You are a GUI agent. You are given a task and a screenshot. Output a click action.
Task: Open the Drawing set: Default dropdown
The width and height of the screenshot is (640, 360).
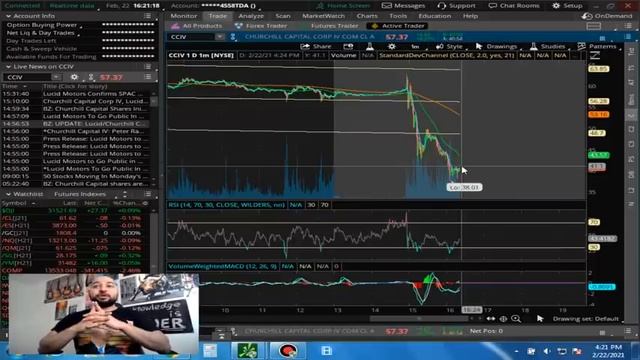pos(586,318)
